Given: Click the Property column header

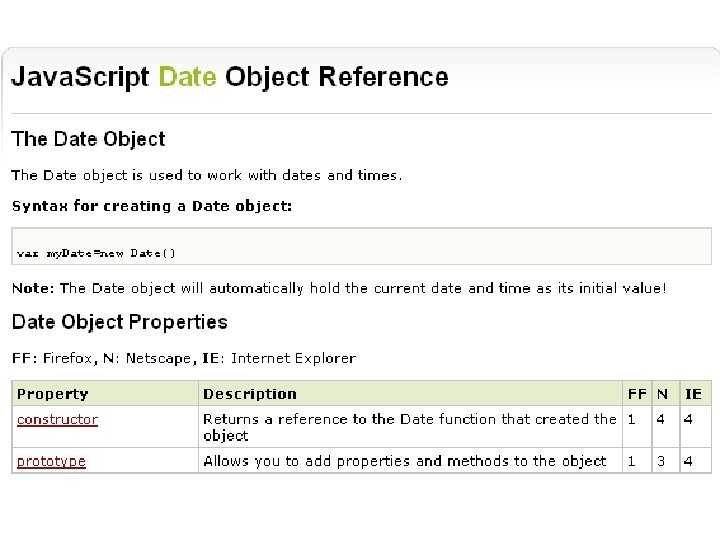Looking at the screenshot, I should coord(53,394).
